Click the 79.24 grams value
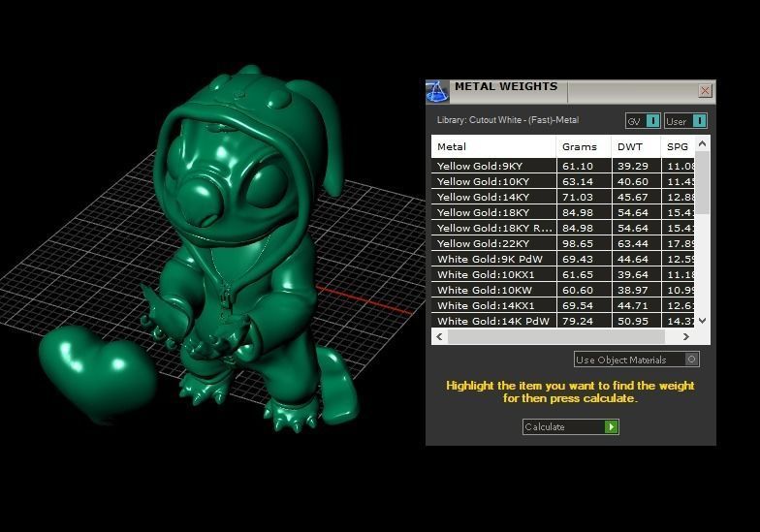 click(578, 322)
